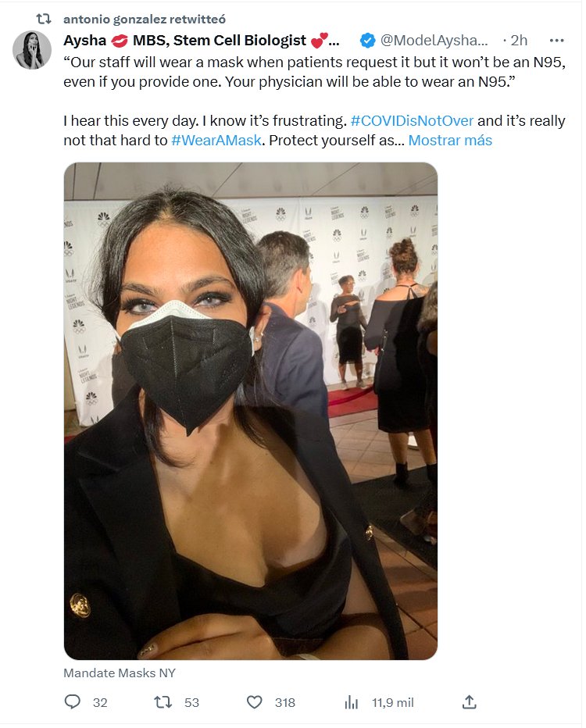View the 53 retweets count
This screenshot has width=586, height=728.
191,702
